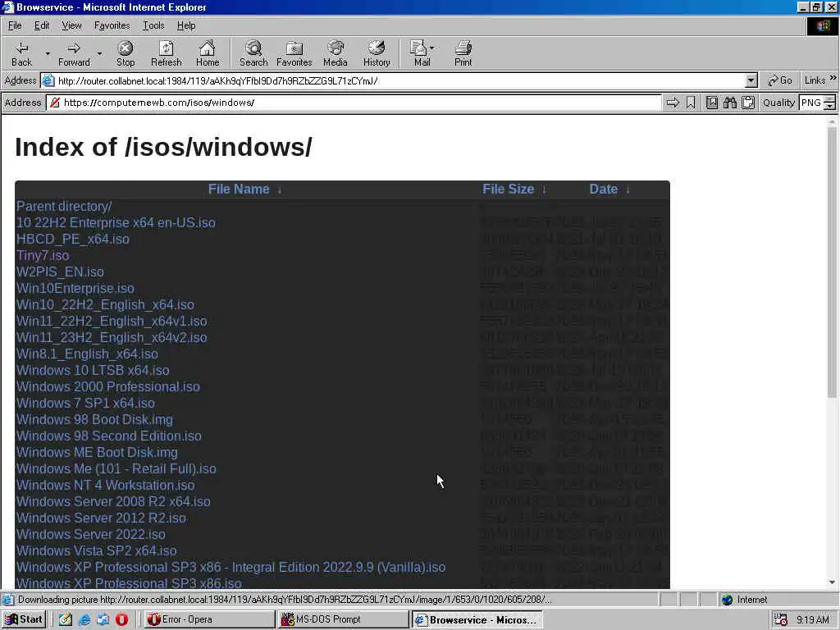The image size is (840, 630).
Task: Open Windows 7 SP1 x64.iso link
Action: 85,403
